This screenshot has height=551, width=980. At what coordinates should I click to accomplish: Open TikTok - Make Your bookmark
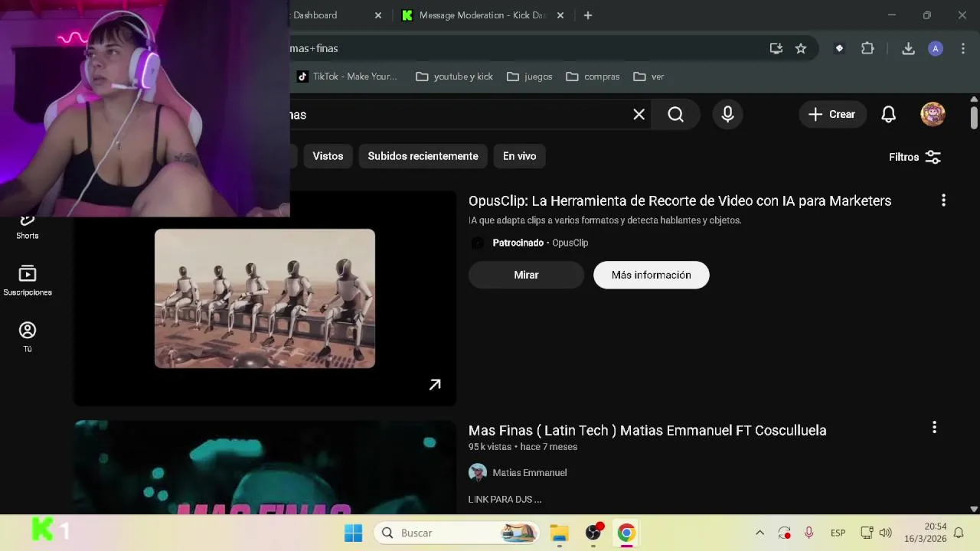coord(347,77)
